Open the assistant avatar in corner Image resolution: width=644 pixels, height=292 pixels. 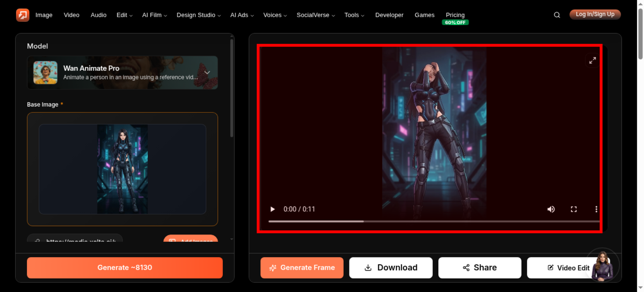(602, 265)
